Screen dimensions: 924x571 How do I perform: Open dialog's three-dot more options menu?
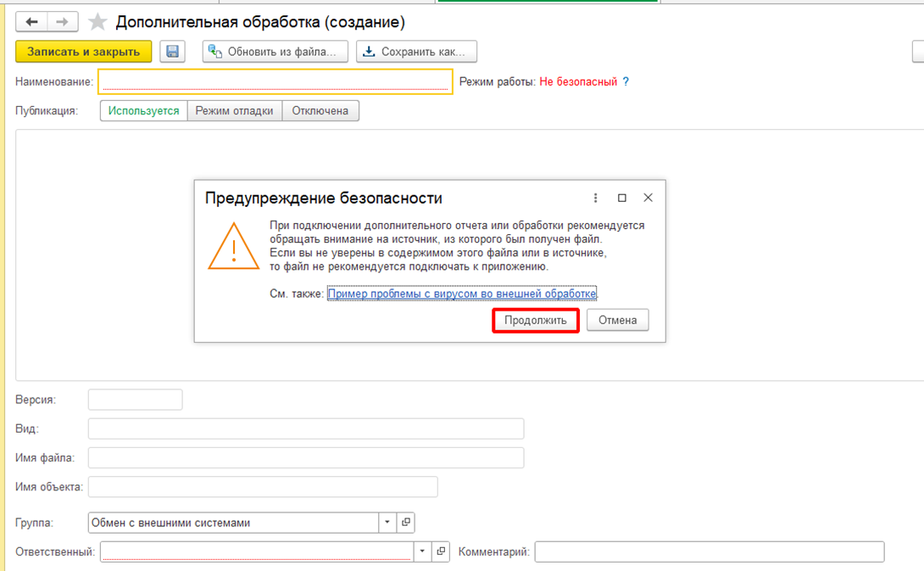click(596, 198)
